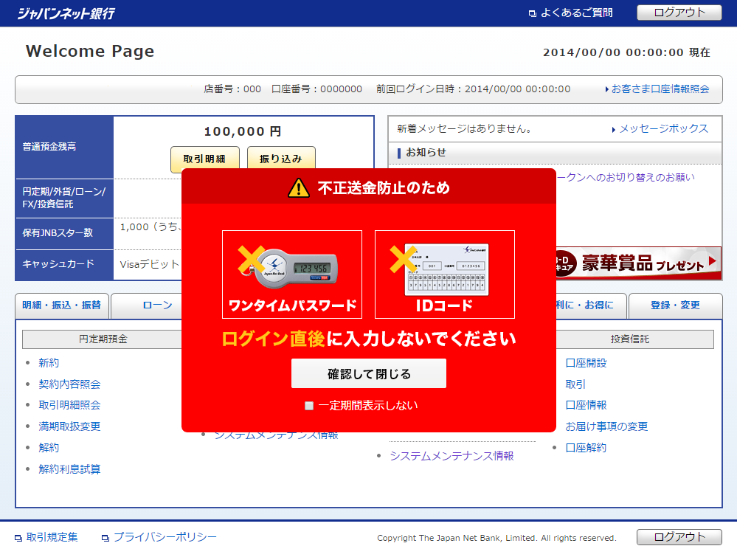Click 確認して閉じる button

coord(369,373)
